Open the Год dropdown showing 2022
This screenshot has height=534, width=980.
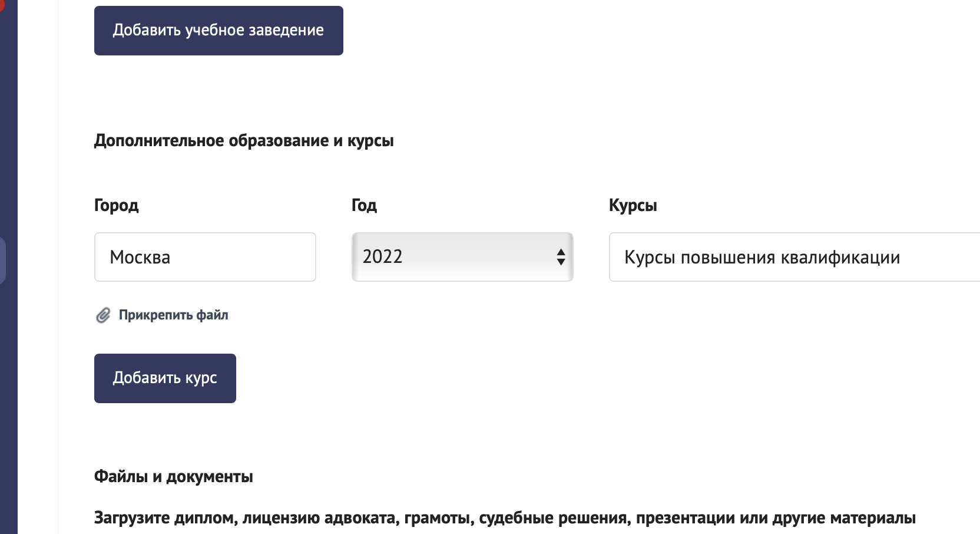coord(462,257)
